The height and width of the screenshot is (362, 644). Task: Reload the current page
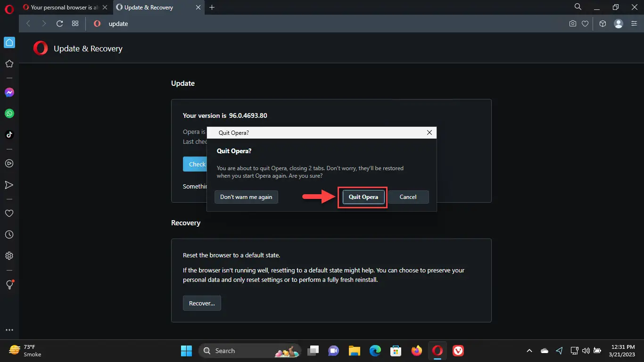59,24
